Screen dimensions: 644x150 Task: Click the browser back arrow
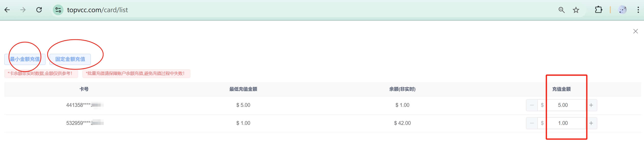coord(7,10)
